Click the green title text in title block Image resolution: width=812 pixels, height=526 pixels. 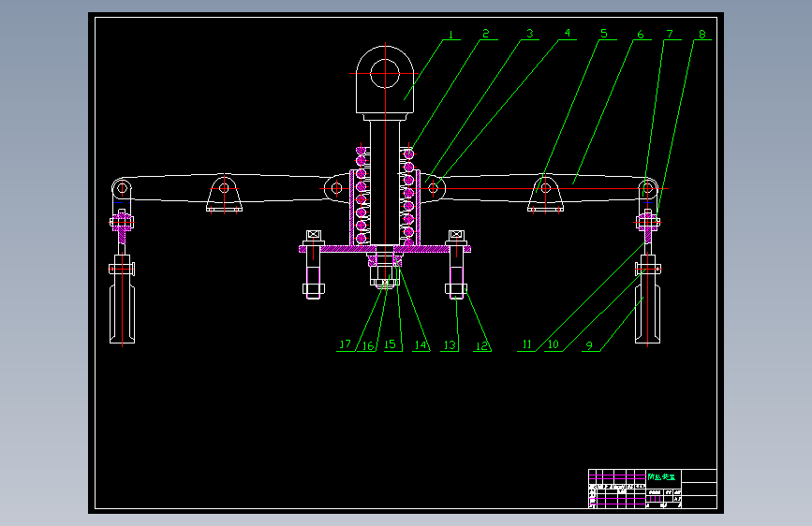tap(661, 476)
